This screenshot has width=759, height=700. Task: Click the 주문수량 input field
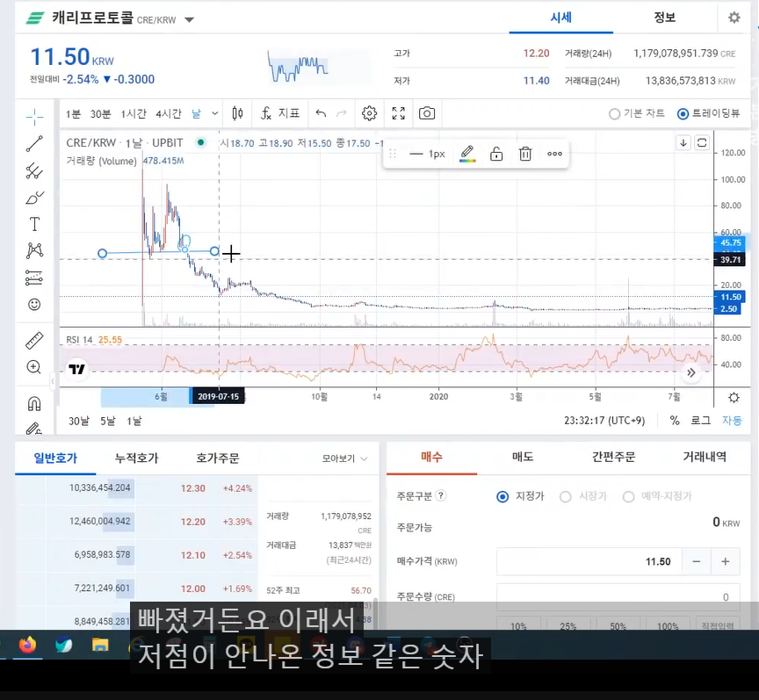(x=618, y=597)
